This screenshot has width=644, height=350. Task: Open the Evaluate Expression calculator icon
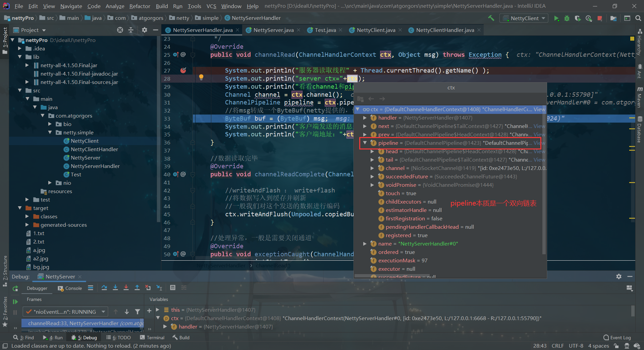tap(173, 288)
